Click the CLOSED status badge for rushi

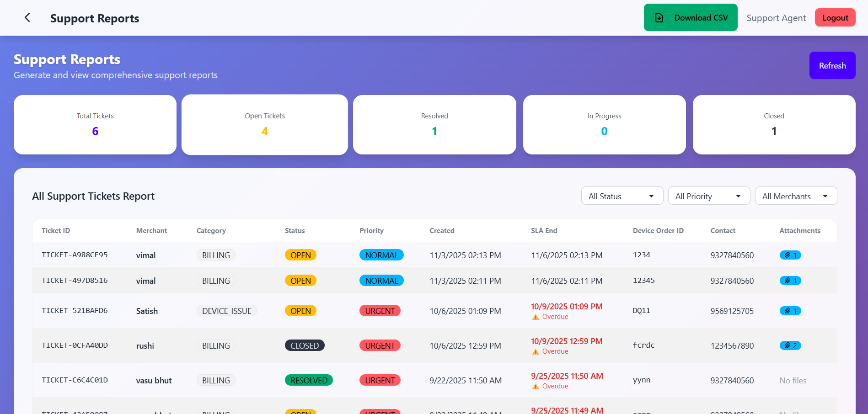click(304, 345)
